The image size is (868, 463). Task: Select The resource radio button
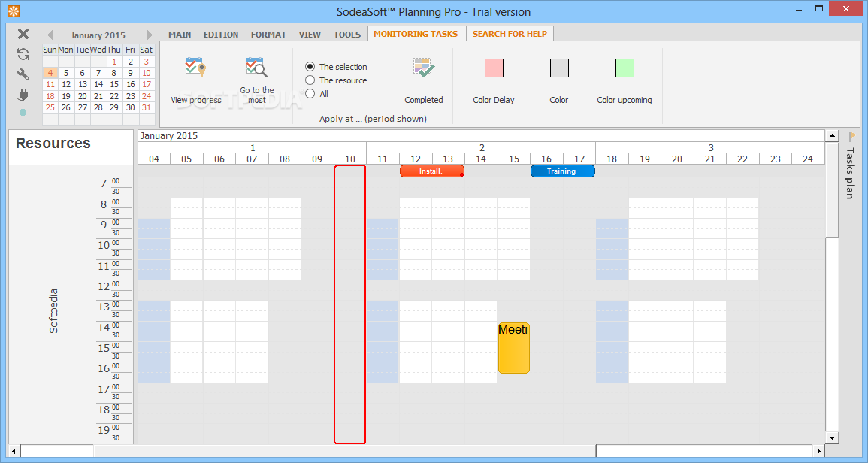pyautogui.click(x=310, y=80)
